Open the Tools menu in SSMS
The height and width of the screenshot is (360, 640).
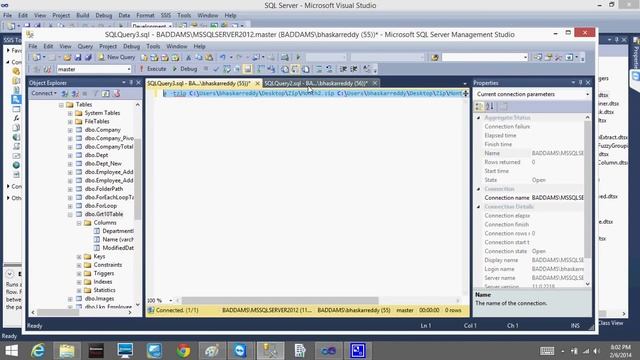click(153, 46)
